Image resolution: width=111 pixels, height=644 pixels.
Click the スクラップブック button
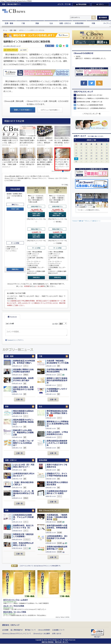click(11, 50)
